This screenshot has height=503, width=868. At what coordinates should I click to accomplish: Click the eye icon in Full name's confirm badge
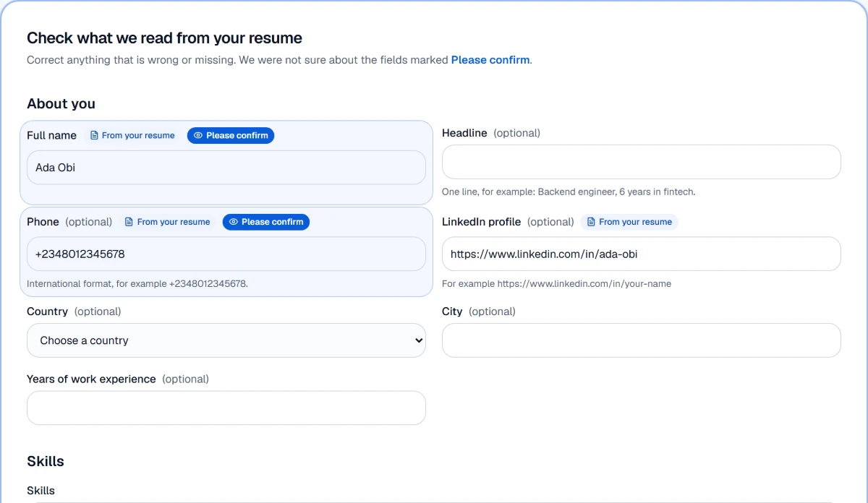[x=198, y=135]
